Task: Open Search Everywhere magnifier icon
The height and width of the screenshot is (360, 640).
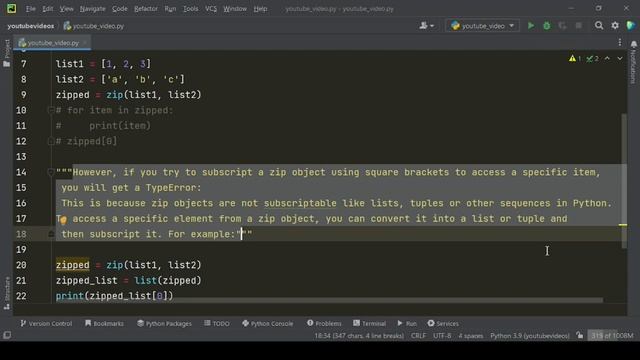Action: tap(599, 26)
